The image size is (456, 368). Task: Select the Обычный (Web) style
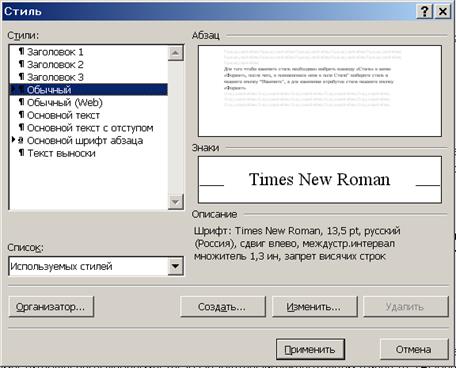pyautogui.click(x=64, y=102)
